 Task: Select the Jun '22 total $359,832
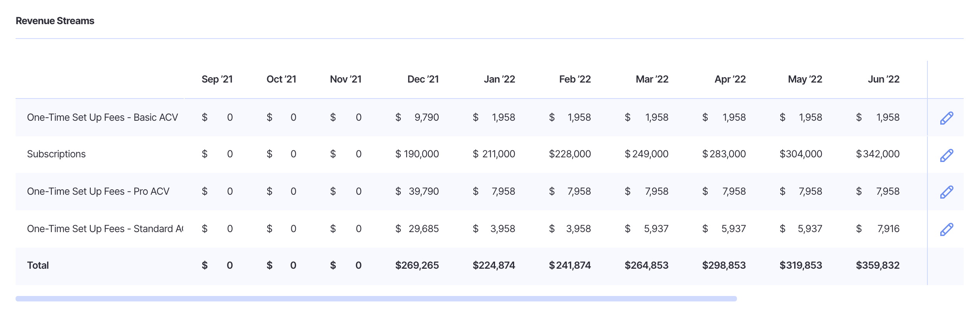[x=878, y=266]
